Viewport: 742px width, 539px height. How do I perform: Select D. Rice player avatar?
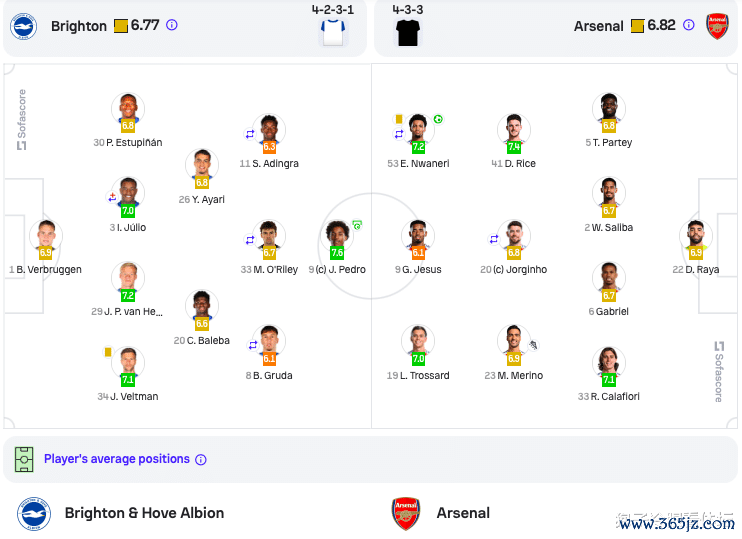(x=514, y=130)
